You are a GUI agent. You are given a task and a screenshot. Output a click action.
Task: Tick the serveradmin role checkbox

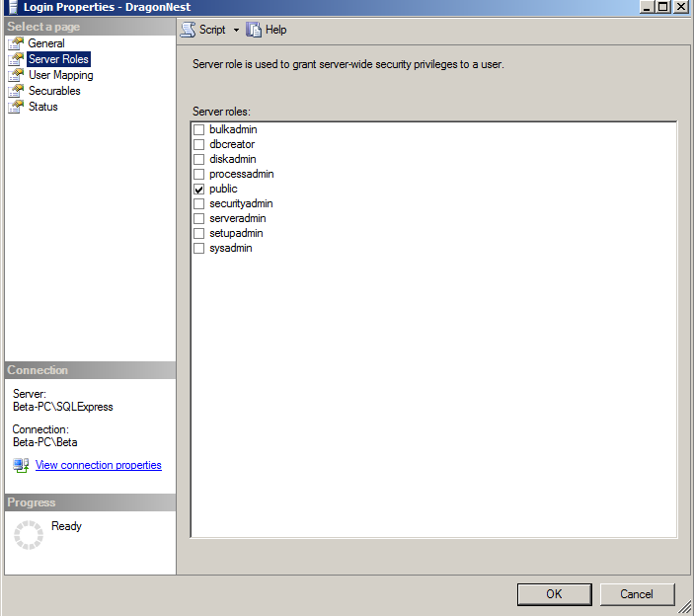(x=199, y=218)
